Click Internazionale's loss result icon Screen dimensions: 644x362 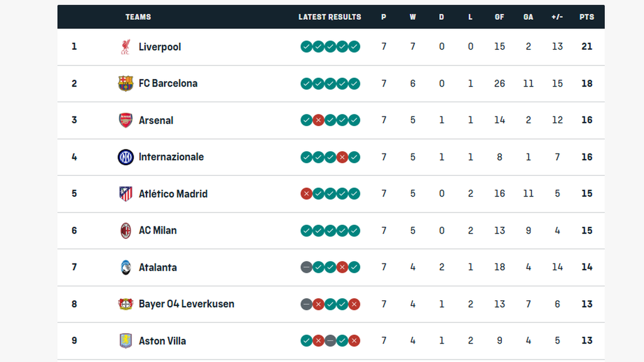[342, 157]
